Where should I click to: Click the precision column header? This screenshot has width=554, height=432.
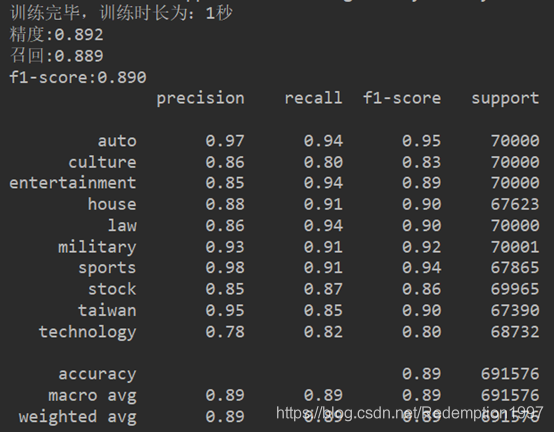click(x=200, y=99)
